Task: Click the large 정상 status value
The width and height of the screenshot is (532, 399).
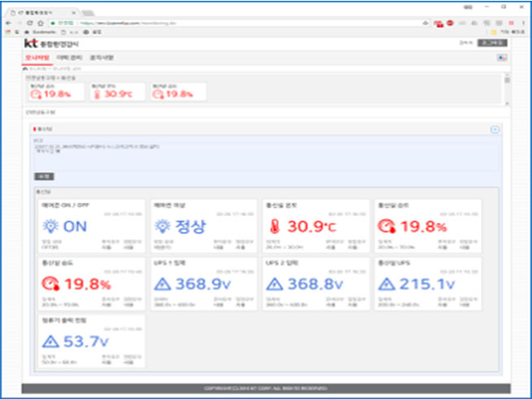Action: point(190,226)
